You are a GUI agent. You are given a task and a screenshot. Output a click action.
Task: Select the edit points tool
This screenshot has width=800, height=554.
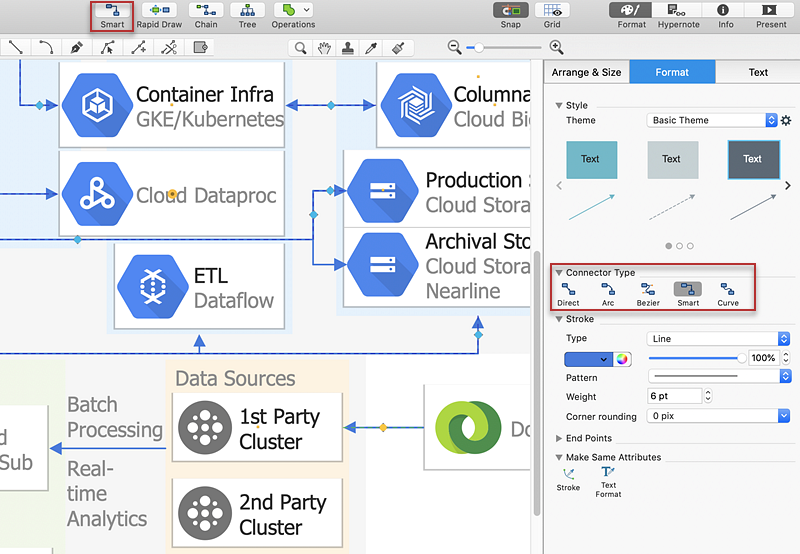pyautogui.click(x=107, y=48)
